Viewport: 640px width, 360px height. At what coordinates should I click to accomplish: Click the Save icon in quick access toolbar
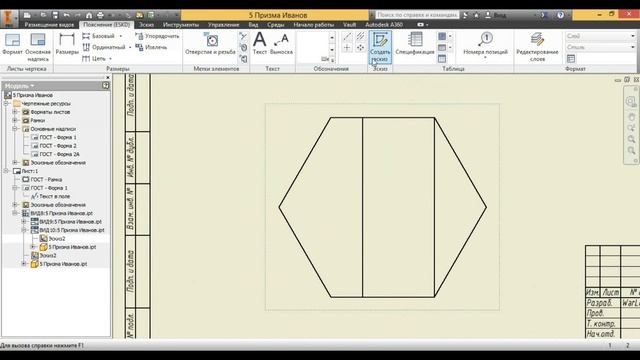point(55,15)
